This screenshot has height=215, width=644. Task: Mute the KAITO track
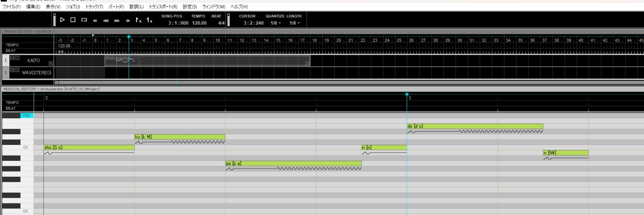[x=12, y=57]
